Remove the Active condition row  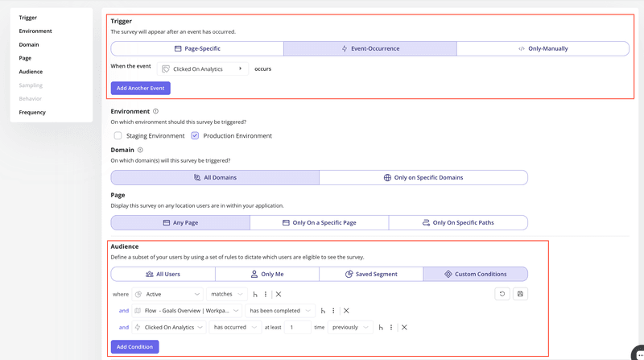[x=279, y=294]
